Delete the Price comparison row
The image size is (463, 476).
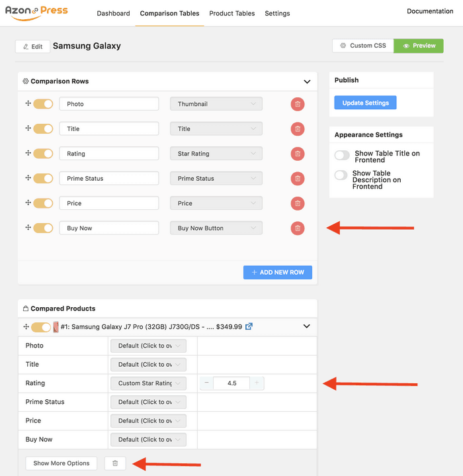coord(298,203)
